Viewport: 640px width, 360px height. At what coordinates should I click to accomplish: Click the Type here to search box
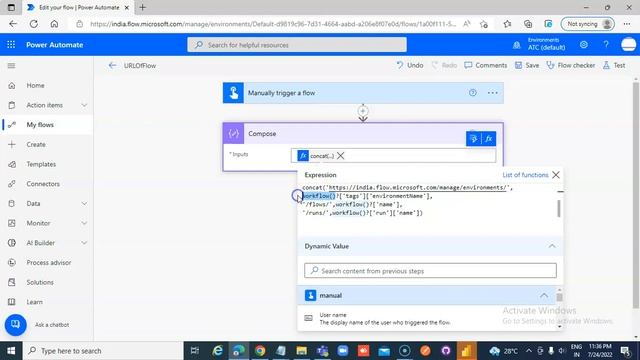point(102,351)
